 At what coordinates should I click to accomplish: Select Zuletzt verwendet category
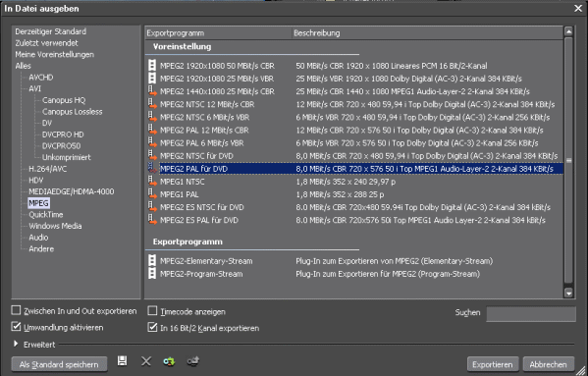46,43
